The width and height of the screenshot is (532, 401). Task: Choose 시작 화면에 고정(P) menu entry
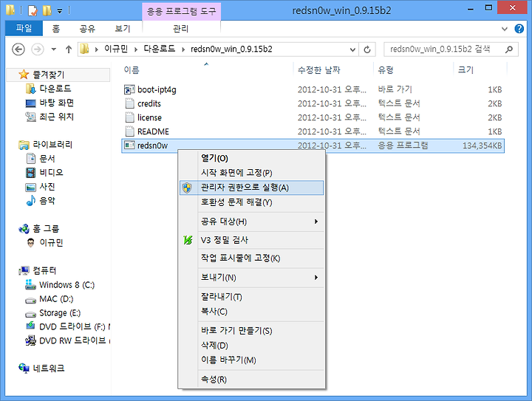click(252, 173)
